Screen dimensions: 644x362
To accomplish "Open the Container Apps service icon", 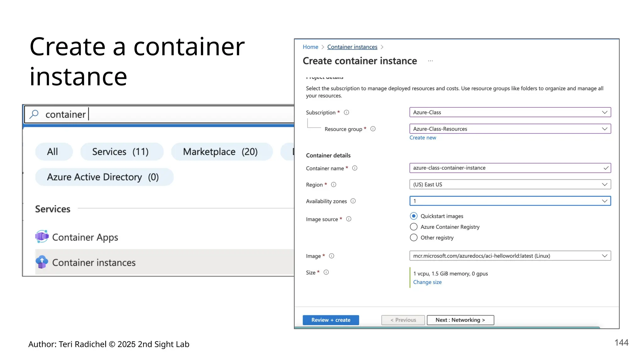I will (42, 237).
